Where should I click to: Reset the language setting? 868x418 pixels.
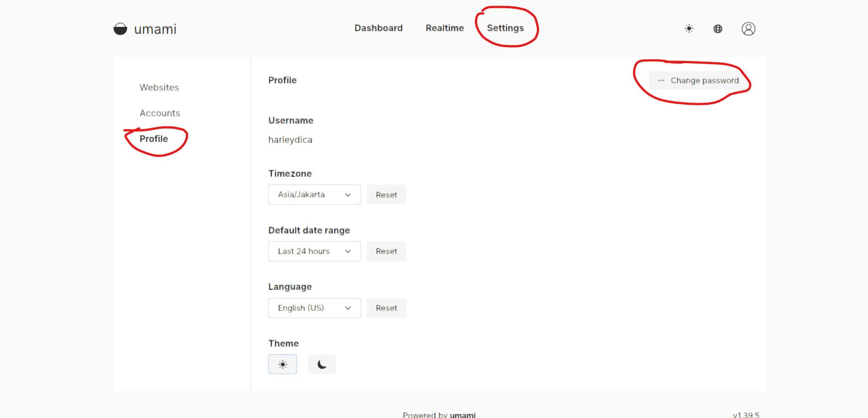386,308
